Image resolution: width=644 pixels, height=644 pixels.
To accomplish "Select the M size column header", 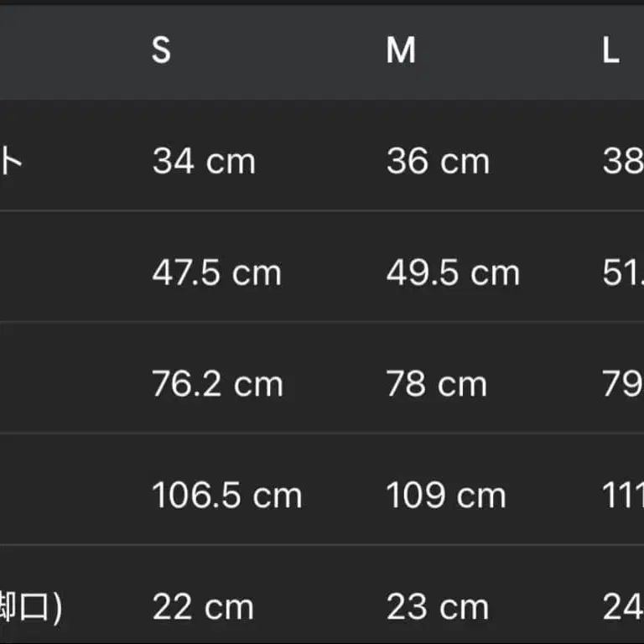I will pos(401,50).
